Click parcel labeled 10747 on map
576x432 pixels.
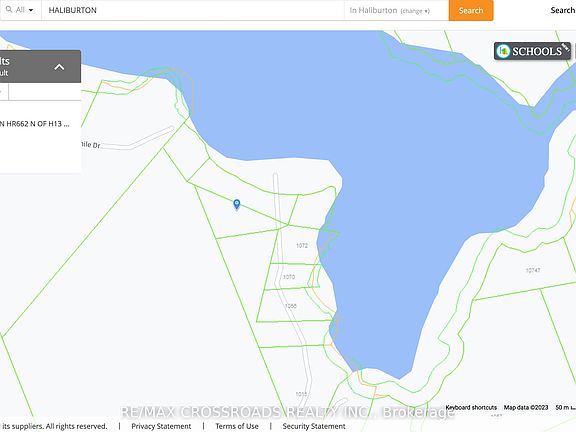533,270
